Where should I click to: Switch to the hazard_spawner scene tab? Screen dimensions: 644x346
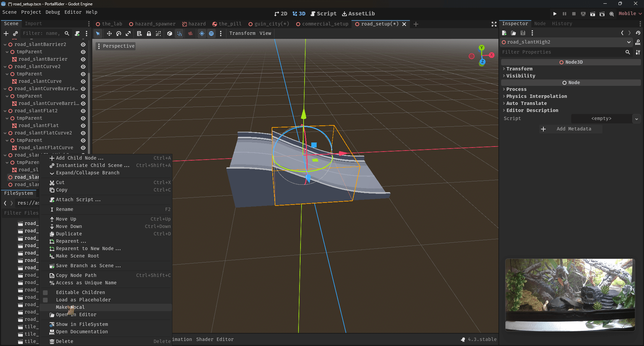(152, 24)
